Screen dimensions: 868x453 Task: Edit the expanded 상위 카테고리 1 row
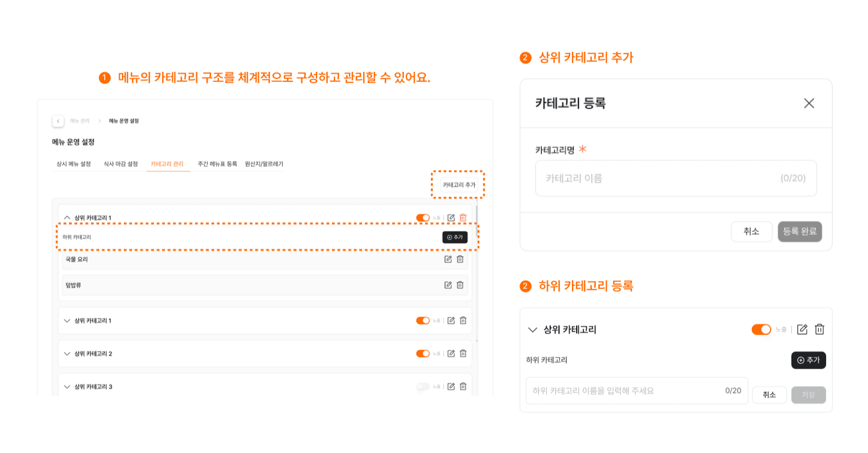(x=451, y=218)
